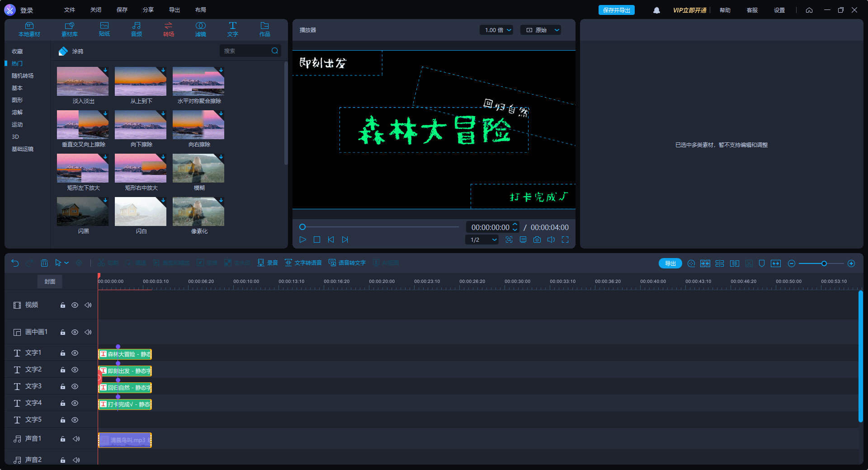Screen dimensions: 868x470
Task: Toggle lock on the 视频 track
Action: pos(63,305)
